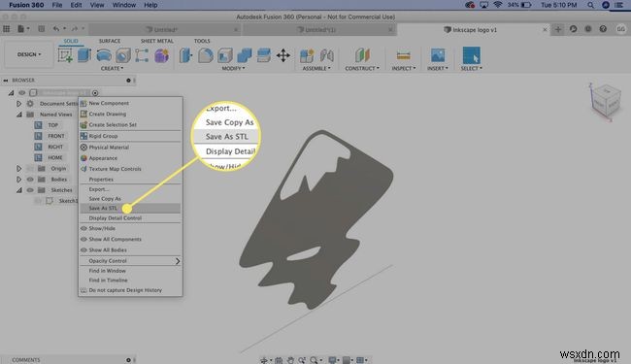Switch to the Surface ribbon tab
The height and width of the screenshot is (364, 631).
click(x=110, y=41)
